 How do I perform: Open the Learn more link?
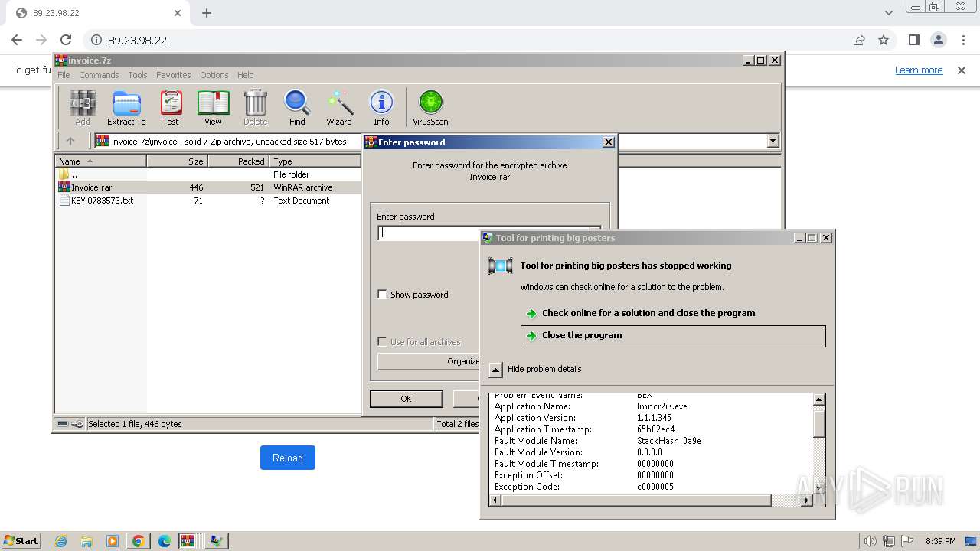(x=919, y=70)
